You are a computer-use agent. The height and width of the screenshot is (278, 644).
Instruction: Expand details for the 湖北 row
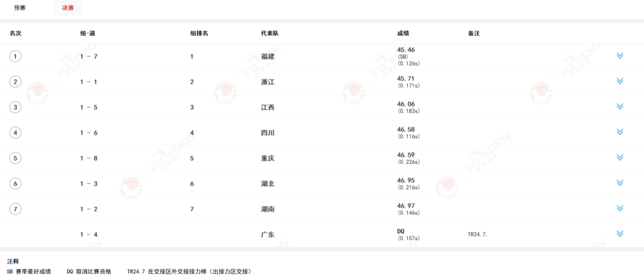620,183
